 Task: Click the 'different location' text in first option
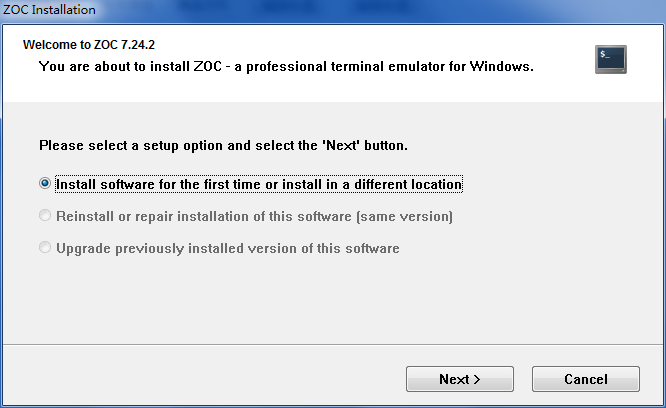[x=408, y=184]
